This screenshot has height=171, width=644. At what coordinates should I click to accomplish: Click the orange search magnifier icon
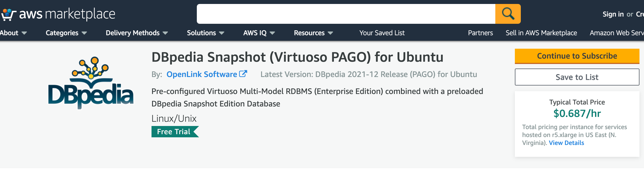coord(508,14)
